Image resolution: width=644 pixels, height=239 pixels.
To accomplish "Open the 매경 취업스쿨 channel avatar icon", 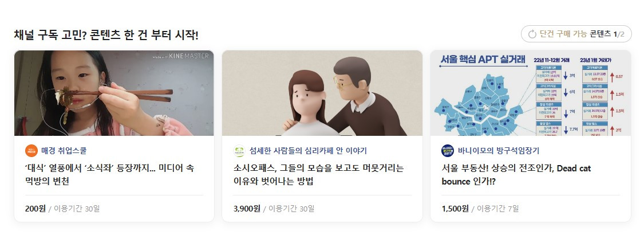I will click(31, 151).
